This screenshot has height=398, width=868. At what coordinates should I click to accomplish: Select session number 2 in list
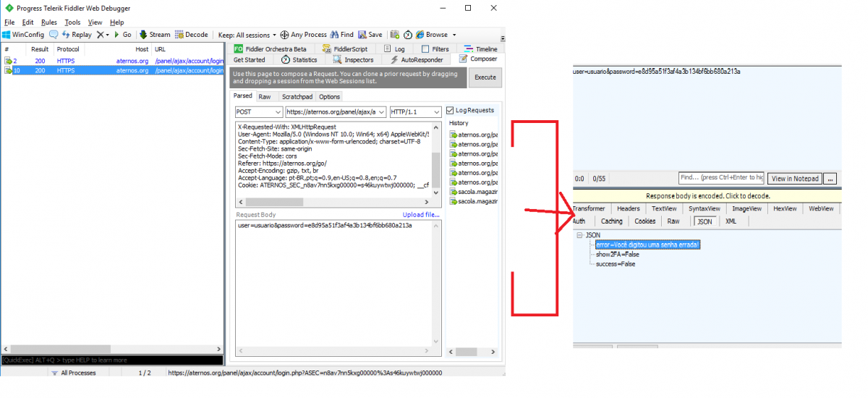[x=112, y=62]
